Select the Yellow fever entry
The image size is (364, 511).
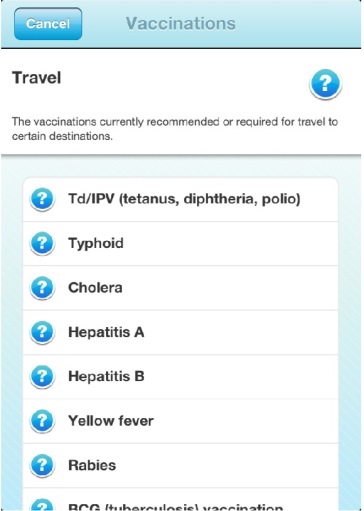point(181,421)
